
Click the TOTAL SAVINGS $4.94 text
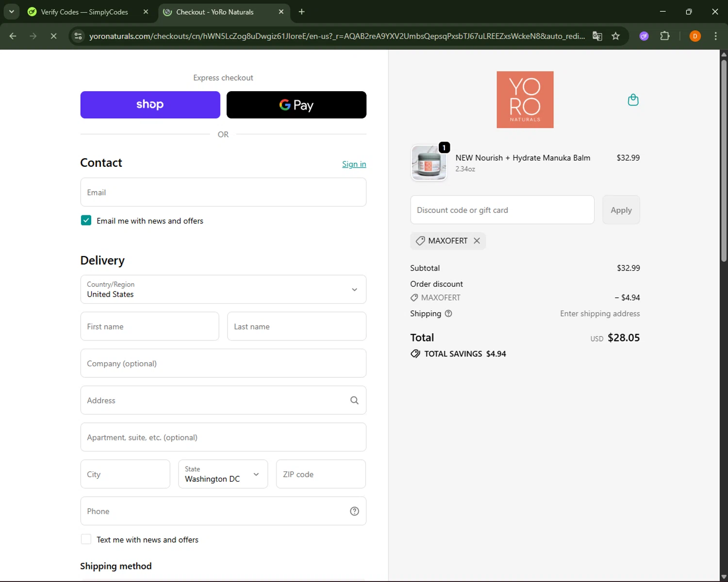click(x=465, y=354)
